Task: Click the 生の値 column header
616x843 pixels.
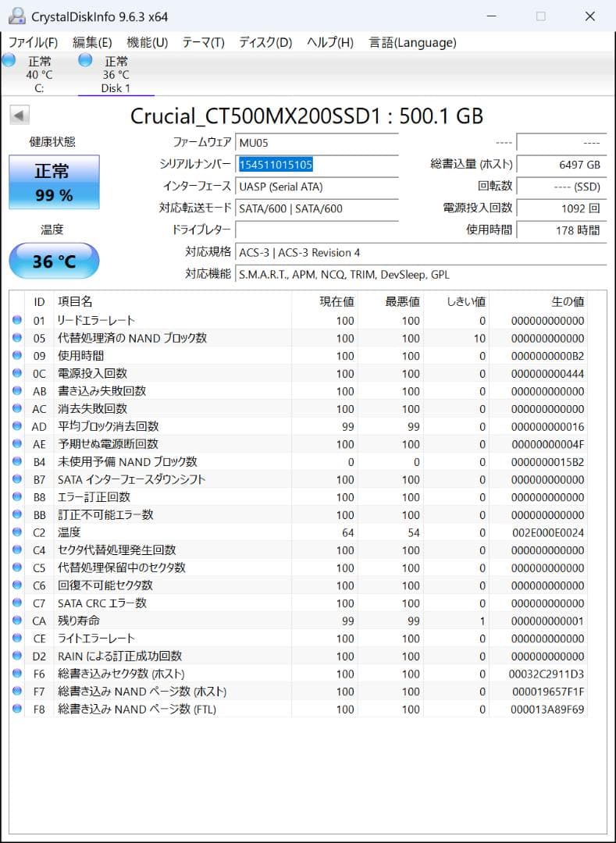Action: 539,301
